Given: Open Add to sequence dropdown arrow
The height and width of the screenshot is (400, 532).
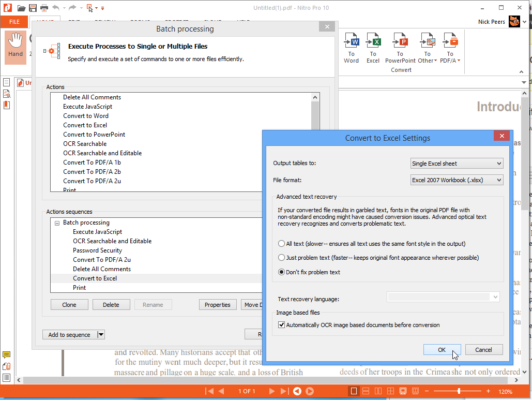Looking at the screenshot, I should coord(101,334).
